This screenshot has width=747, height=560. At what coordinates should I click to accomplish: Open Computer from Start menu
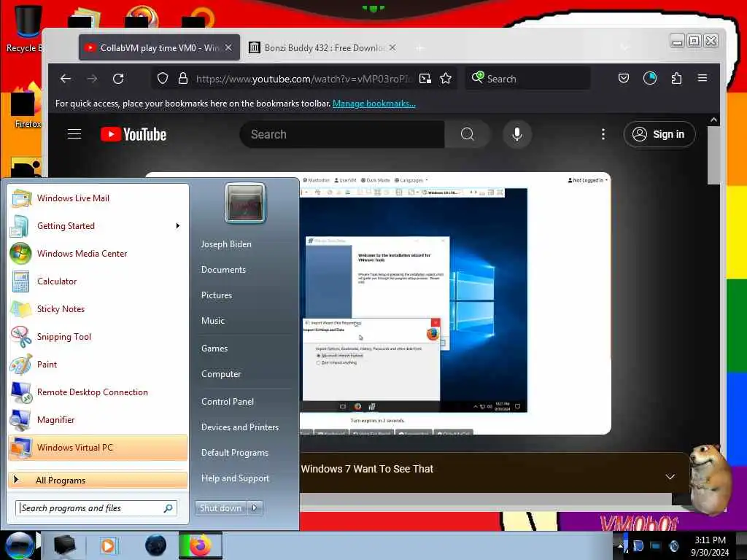tap(221, 374)
